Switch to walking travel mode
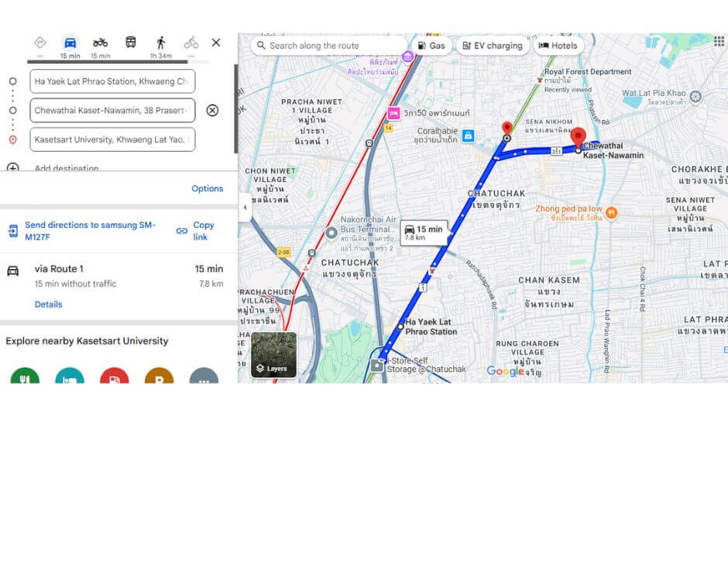728x564 pixels. point(160,43)
